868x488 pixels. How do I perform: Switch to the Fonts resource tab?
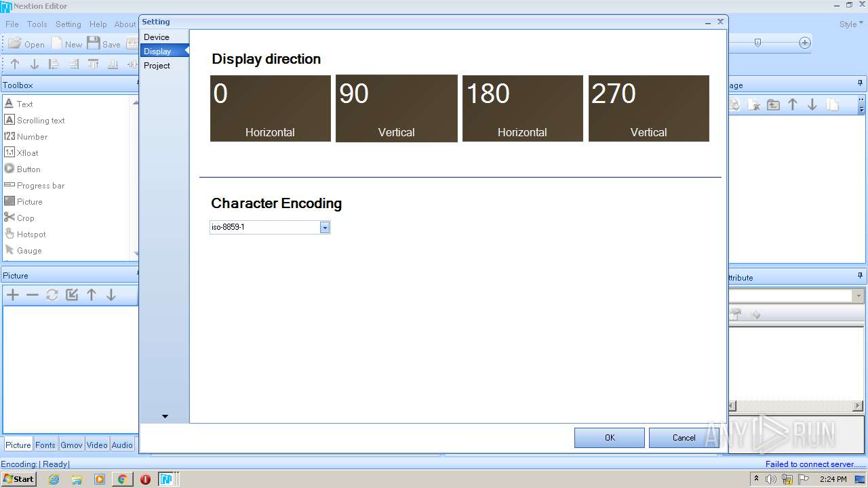pyautogui.click(x=45, y=445)
